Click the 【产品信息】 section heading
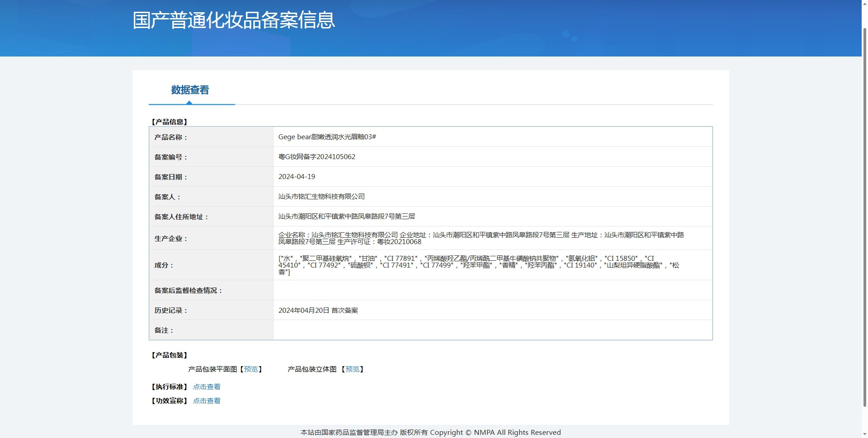Screen dimensions: 868x438 pos(170,122)
